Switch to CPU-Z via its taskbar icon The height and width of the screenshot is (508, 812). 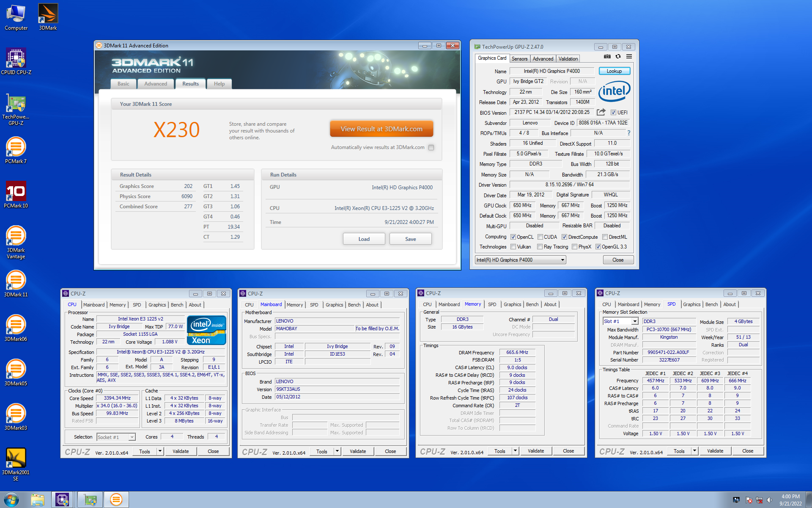62,500
